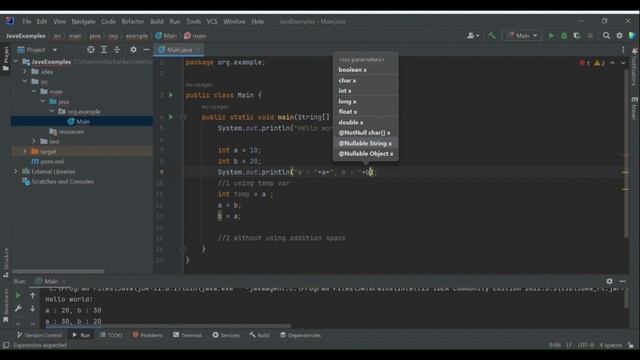
Task: Click the Stop icon in toolbar
Action: [590, 36]
